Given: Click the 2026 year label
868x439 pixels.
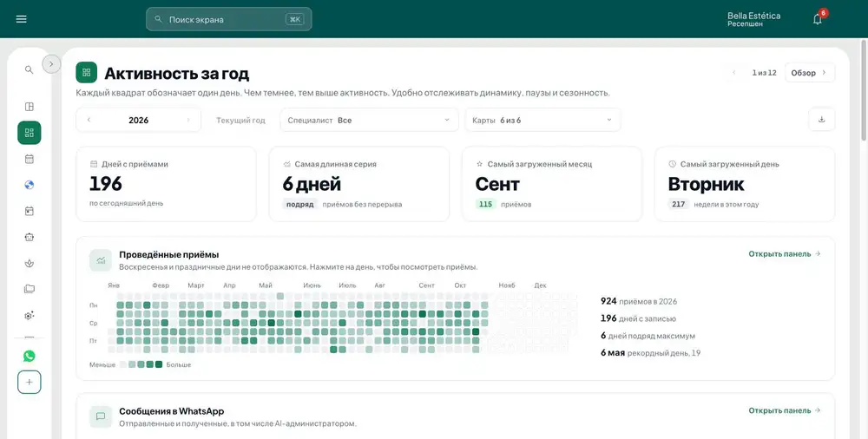Looking at the screenshot, I should [138, 120].
